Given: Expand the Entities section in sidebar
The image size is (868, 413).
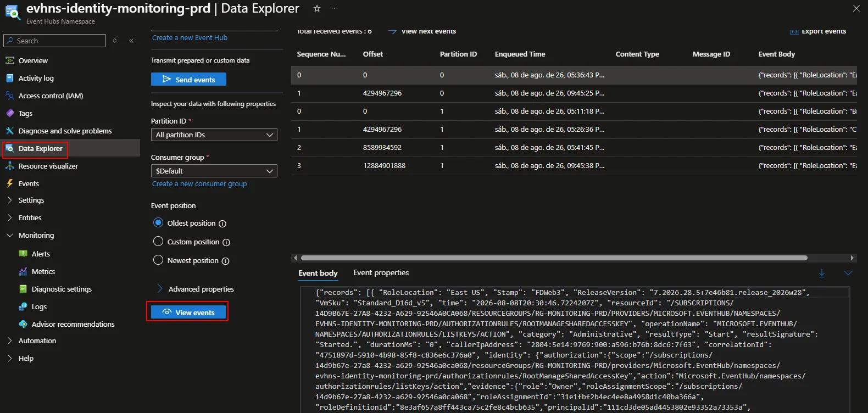Looking at the screenshot, I should click(x=9, y=217).
